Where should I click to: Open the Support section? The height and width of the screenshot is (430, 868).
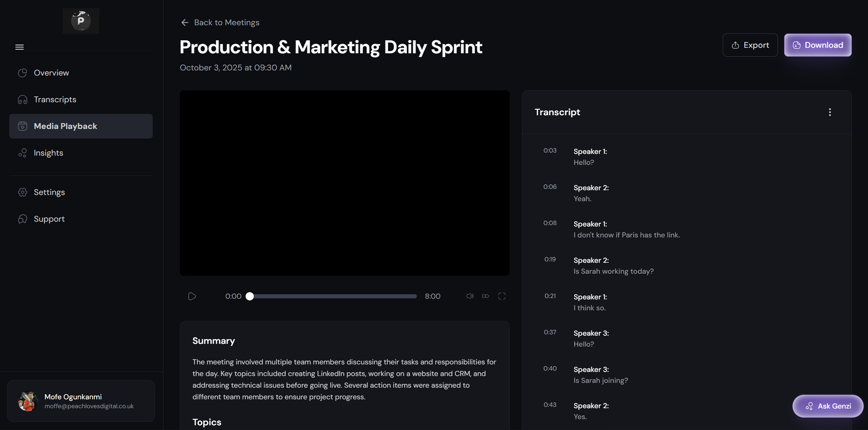tap(48, 219)
